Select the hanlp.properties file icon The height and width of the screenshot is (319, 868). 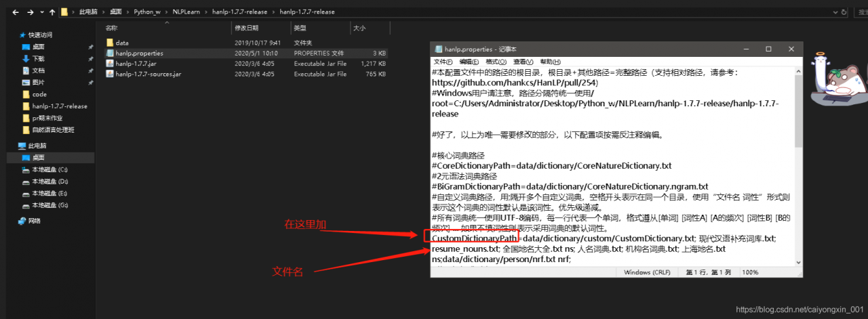pyautogui.click(x=110, y=53)
